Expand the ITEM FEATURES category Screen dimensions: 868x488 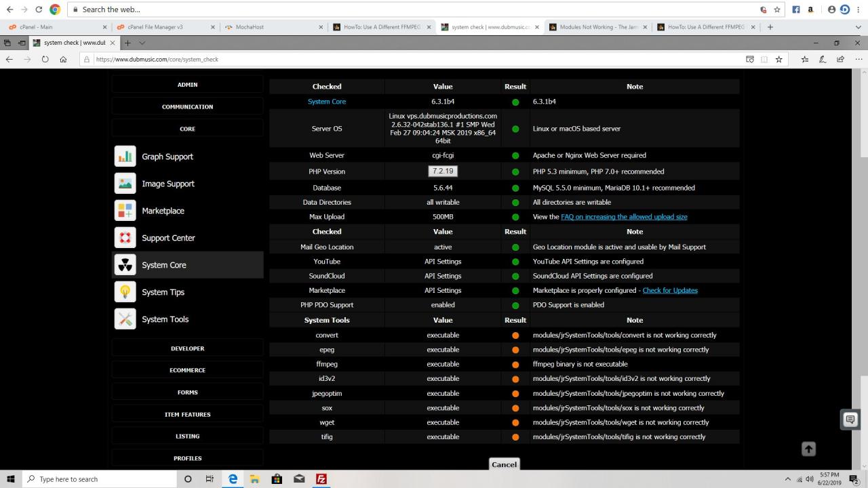(x=188, y=414)
